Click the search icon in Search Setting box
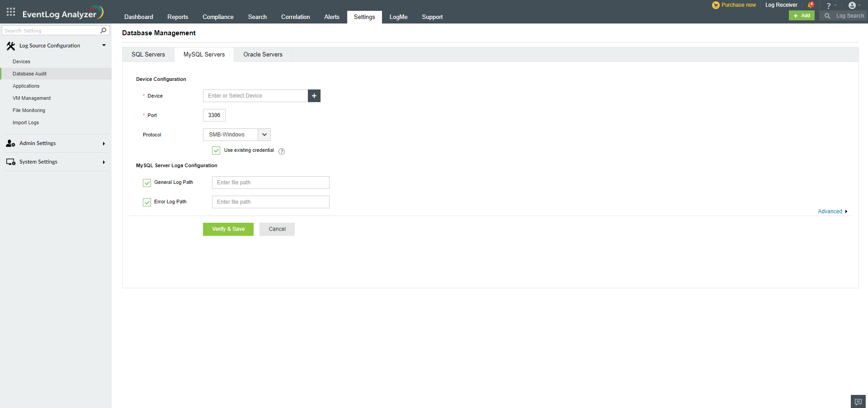The width and height of the screenshot is (868, 408). click(x=104, y=30)
